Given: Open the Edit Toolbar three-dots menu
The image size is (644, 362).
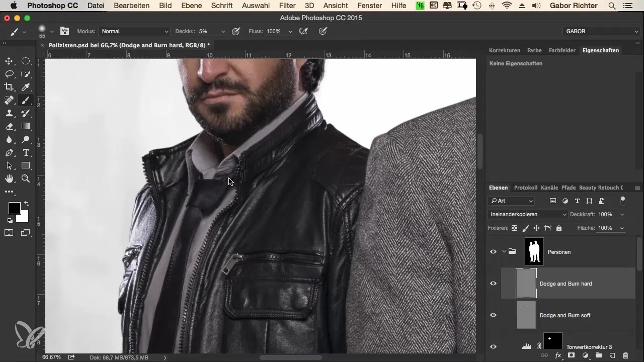Looking at the screenshot, I should pos(9,192).
